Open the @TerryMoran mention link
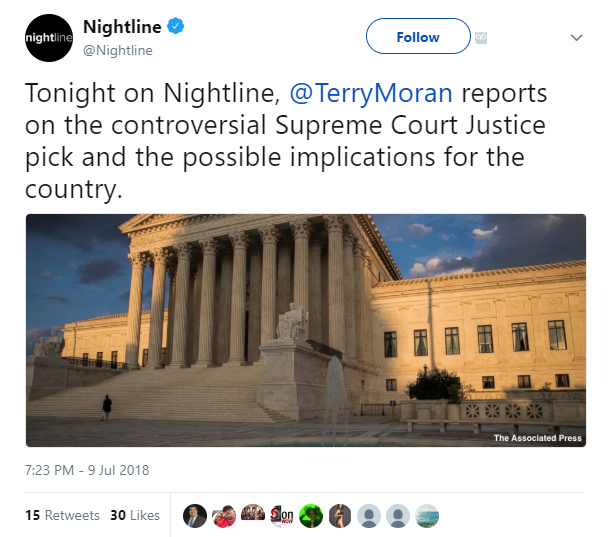Image resolution: width=611 pixels, height=537 pixels. (371, 93)
